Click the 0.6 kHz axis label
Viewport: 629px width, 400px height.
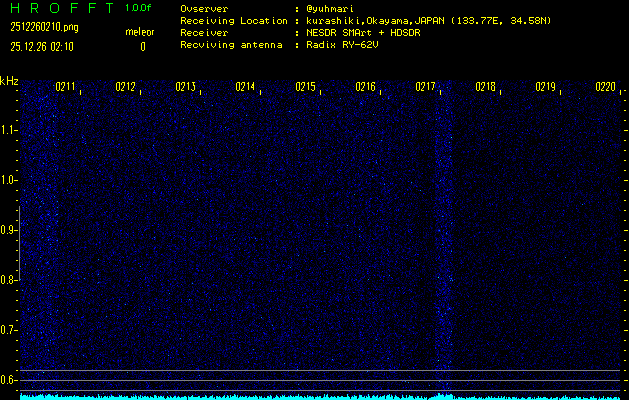click(x=7, y=380)
